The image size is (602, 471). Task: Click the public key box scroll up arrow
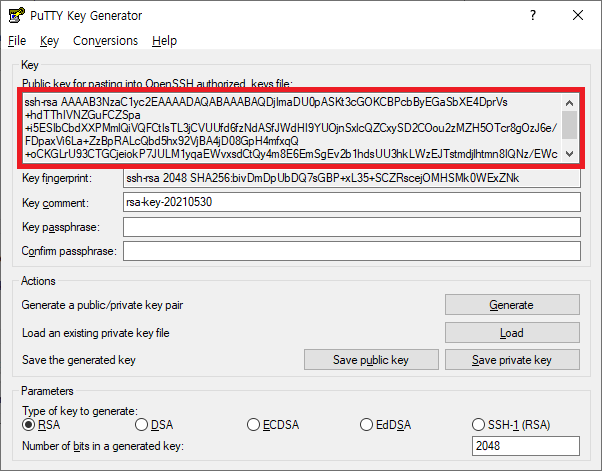pos(570,102)
